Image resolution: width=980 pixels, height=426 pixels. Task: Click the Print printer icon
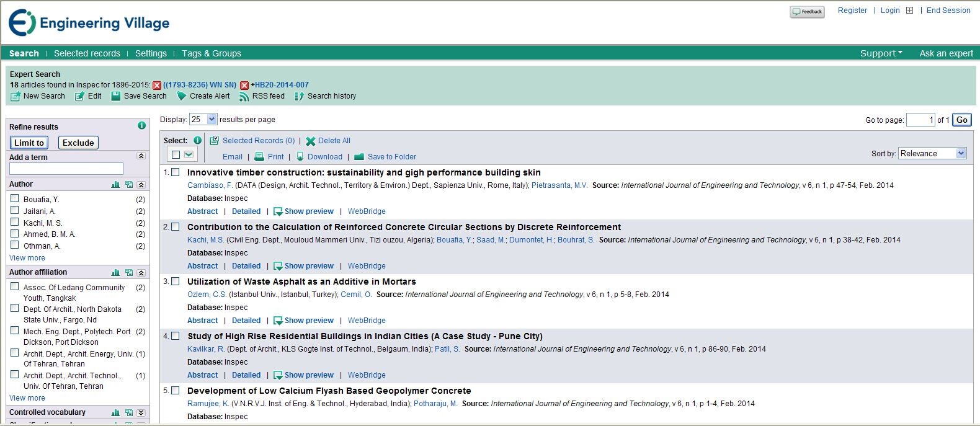pyautogui.click(x=259, y=157)
